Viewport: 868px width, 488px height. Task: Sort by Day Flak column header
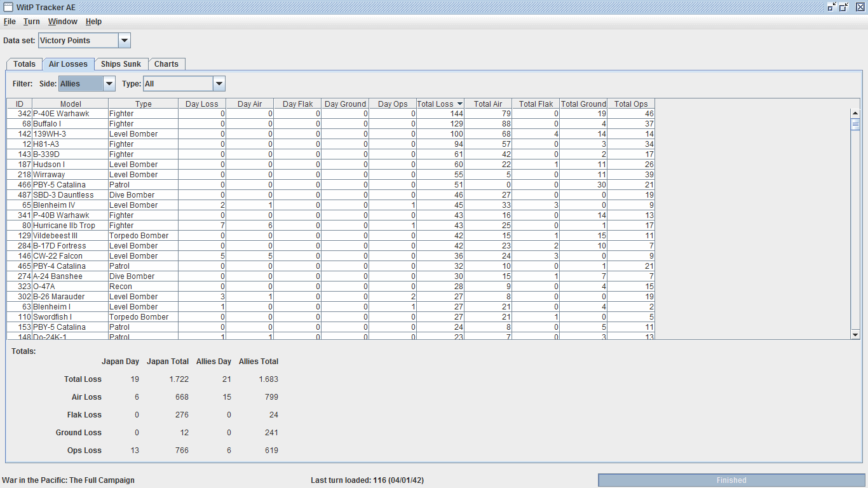point(297,104)
